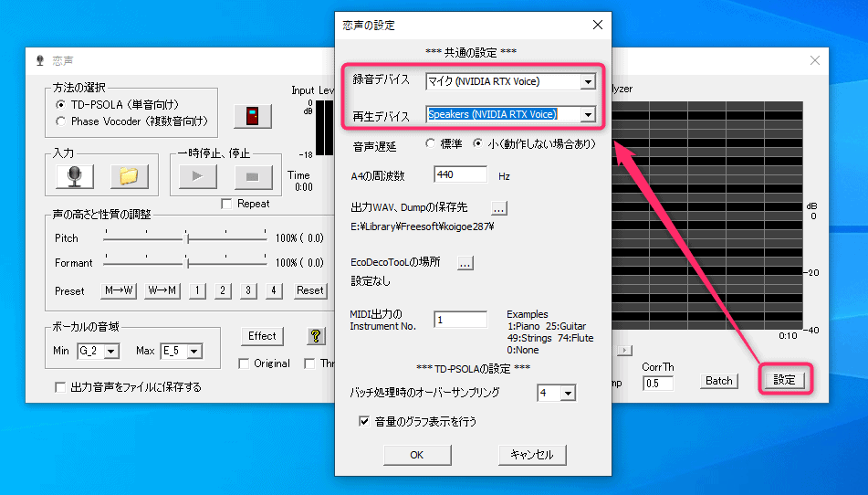Apply the M→W preset
The image size is (868, 495).
point(119,290)
